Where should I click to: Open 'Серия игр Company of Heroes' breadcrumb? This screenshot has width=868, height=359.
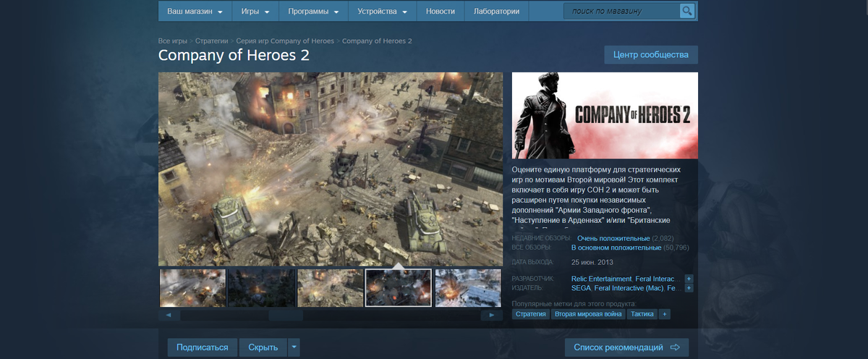(x=285, y=41)
